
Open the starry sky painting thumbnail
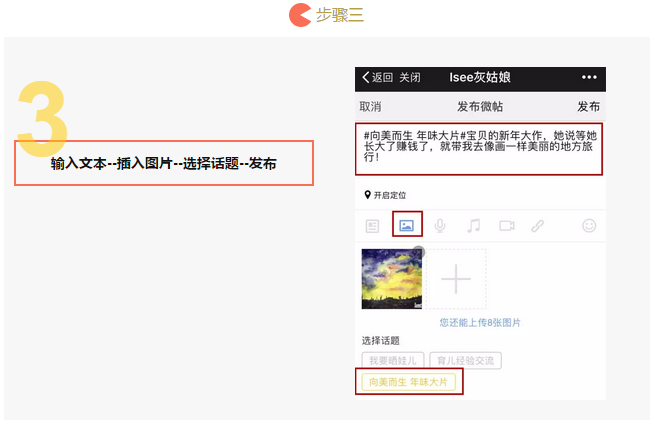[391, 279]
